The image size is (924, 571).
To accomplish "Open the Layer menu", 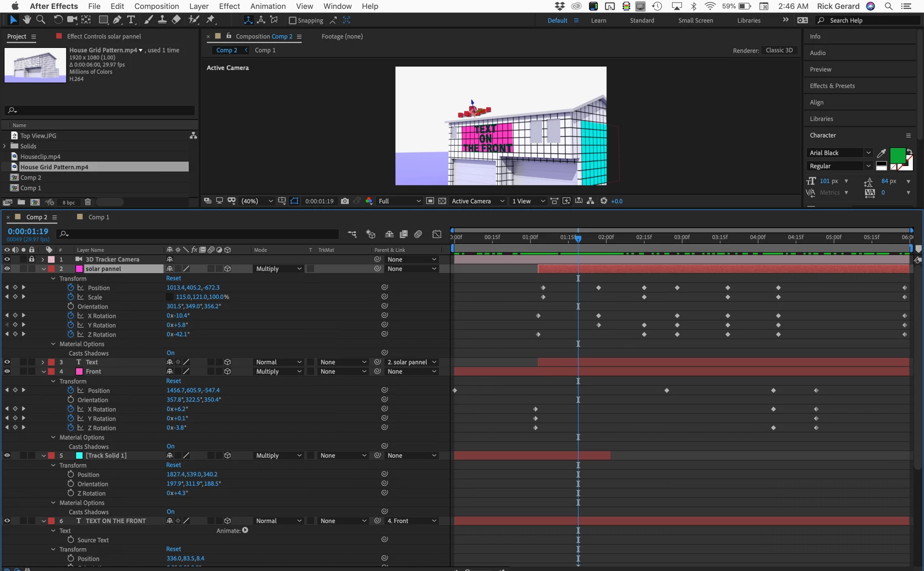I will tap(199, 6).
